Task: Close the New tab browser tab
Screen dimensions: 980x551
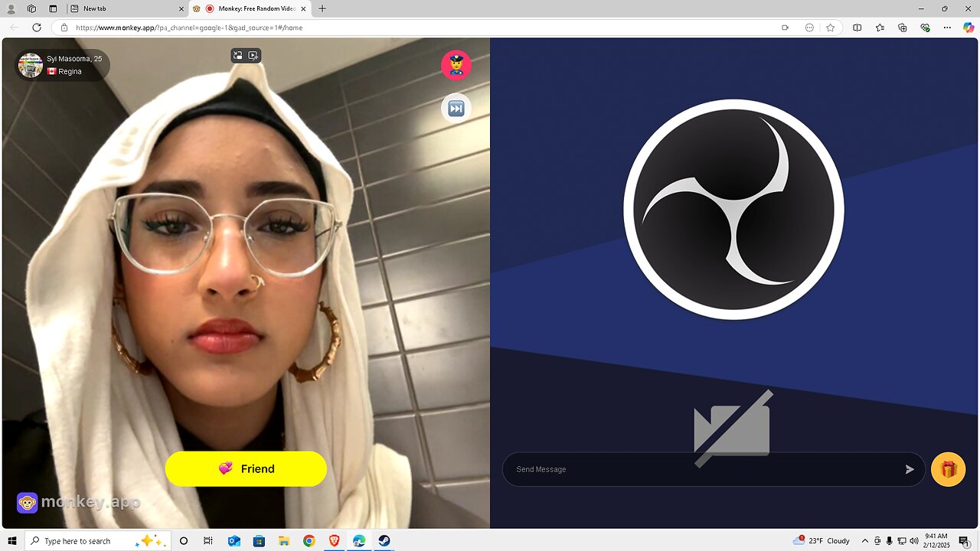Action: coord(181,8)
